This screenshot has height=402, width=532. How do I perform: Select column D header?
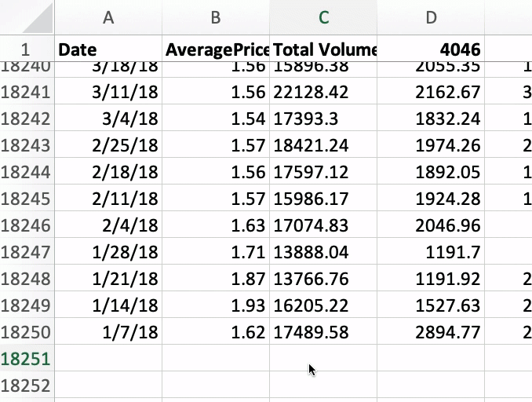click(x=431, y=18)
